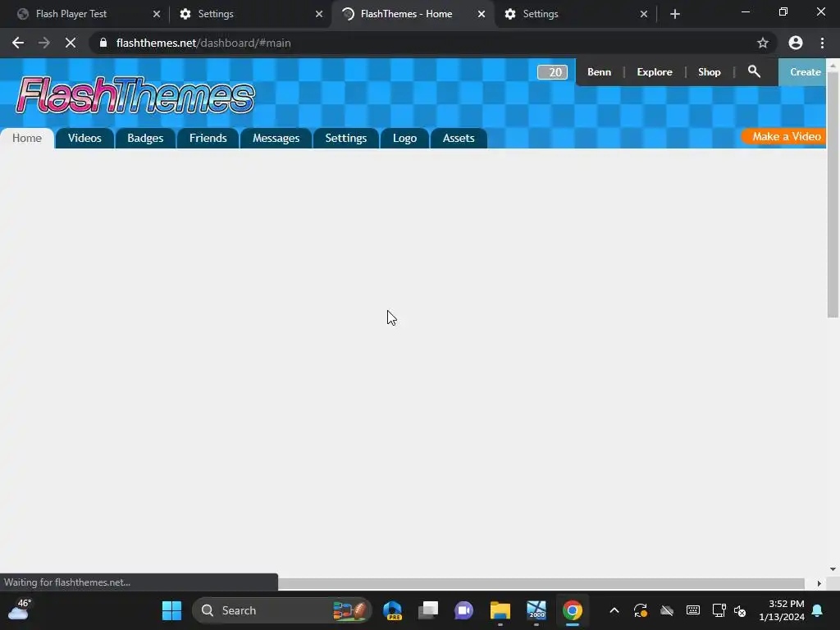This screenshot has height=630, width=840.
Task: Click the sync refresh tray icon
Action: (641, 610)
